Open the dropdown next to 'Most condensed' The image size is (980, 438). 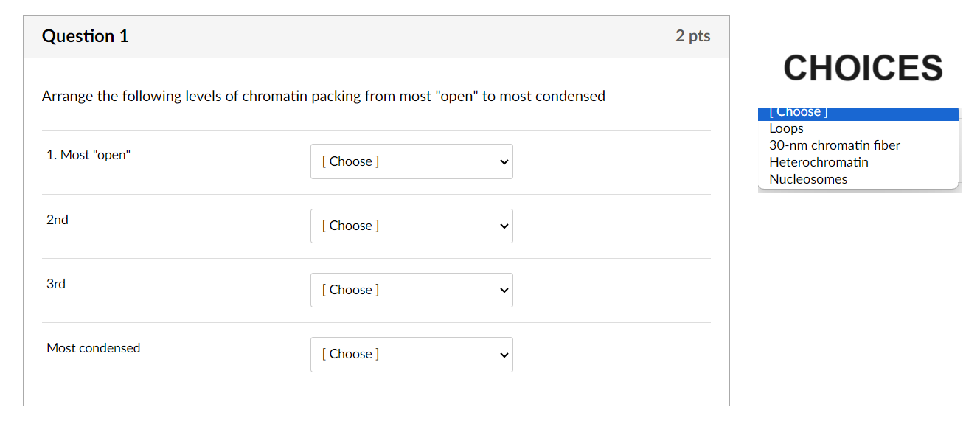click(411, 354)
